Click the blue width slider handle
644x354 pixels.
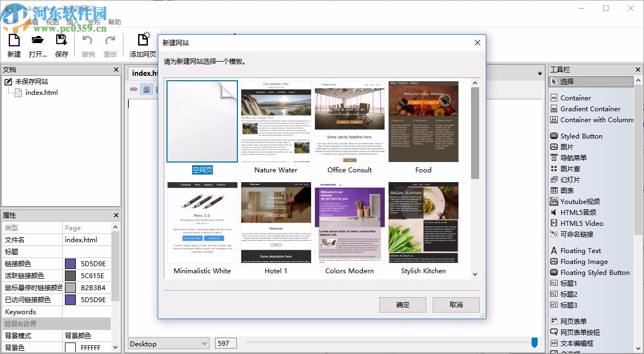(x=534, y=342)
